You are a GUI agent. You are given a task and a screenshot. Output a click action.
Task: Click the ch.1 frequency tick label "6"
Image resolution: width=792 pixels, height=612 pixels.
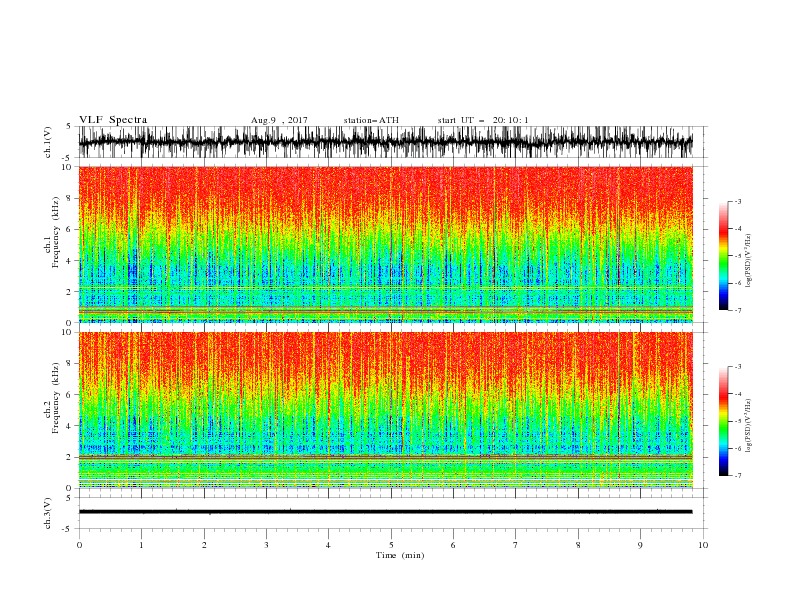tap(69, 229)
